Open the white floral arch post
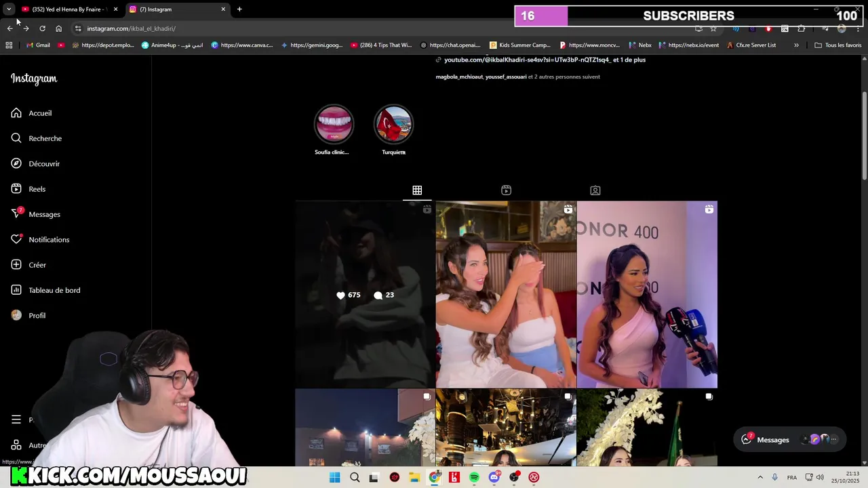This screenshot has width=868, height=488. pyautogui.click(x=647, y=428)
